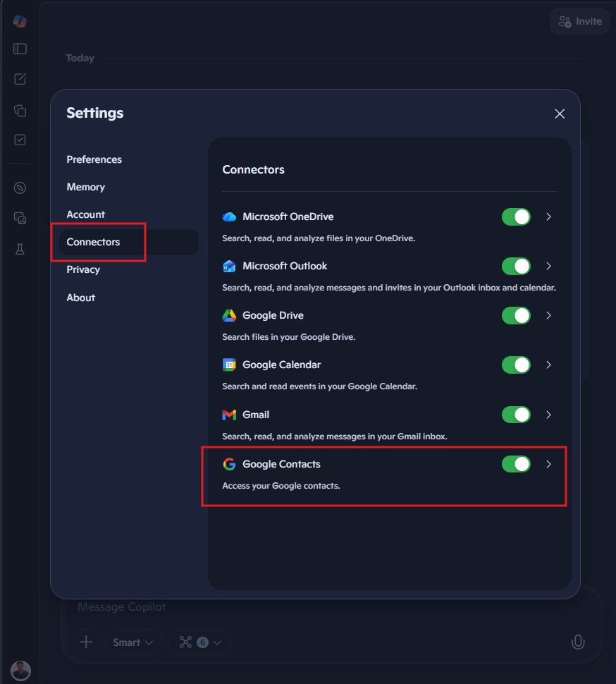Disable Microsoft OneDrive connector
The width and height of the screenshot is (616, 684).
(x=516, y=216)
